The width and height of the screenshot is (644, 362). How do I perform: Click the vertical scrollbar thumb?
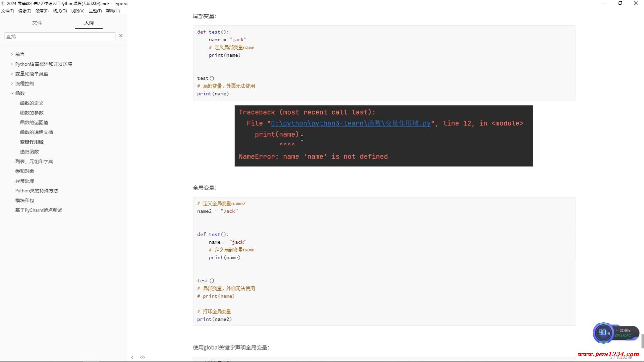pyautogui.click(x=642, y=341)
